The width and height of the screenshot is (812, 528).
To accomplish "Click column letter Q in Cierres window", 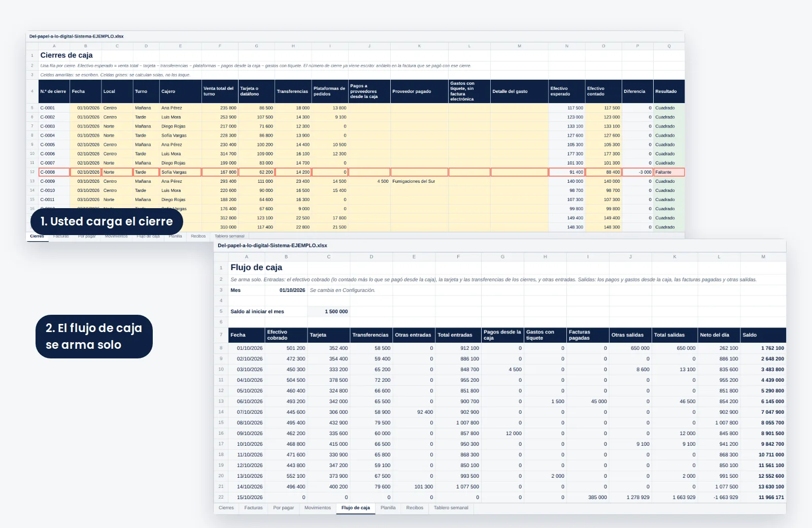I will [x=669, y=46].
